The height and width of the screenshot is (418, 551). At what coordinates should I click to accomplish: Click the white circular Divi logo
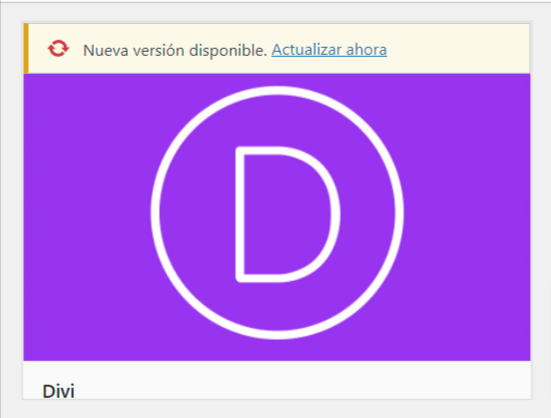pyautogui.click(x=277, y=213)
